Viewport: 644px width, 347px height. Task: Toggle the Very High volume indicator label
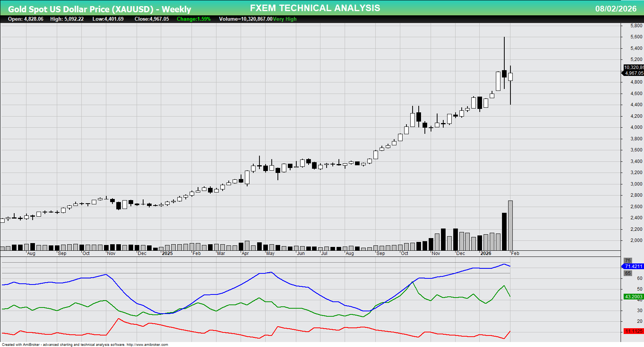pos(283,19)
